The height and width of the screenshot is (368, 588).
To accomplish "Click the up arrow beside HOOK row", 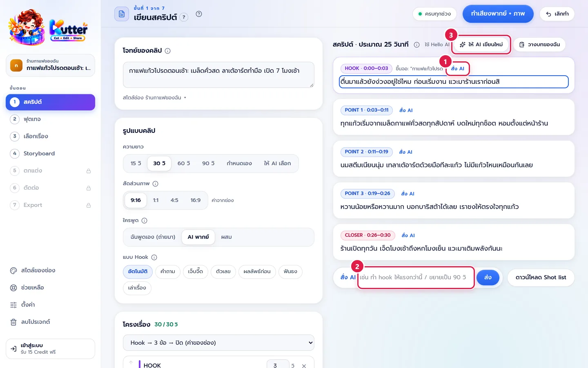I will point(131,363).
